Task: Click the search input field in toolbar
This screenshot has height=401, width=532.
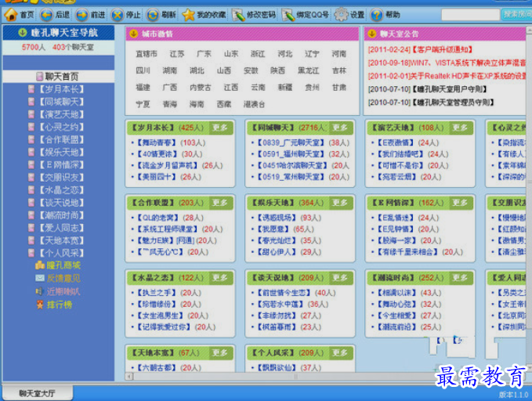Action: click(470, 15)
